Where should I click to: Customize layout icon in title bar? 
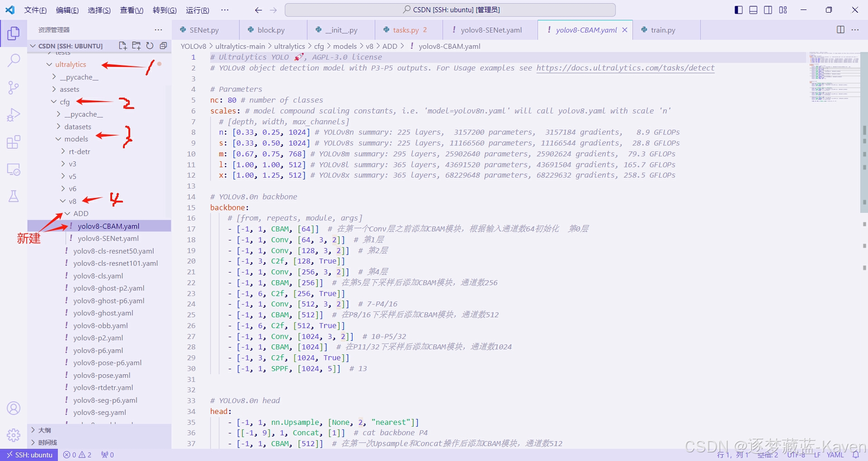coord(783,10)
